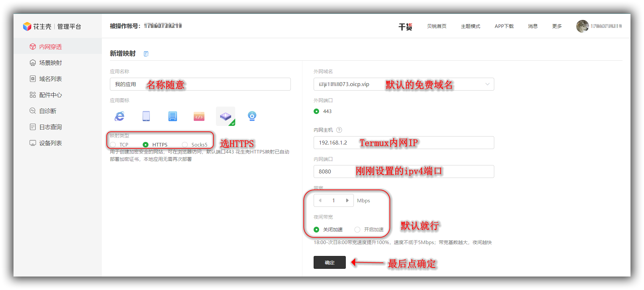Click the user avatar picture
Screen dimensions: 644x290
(582, 26)
